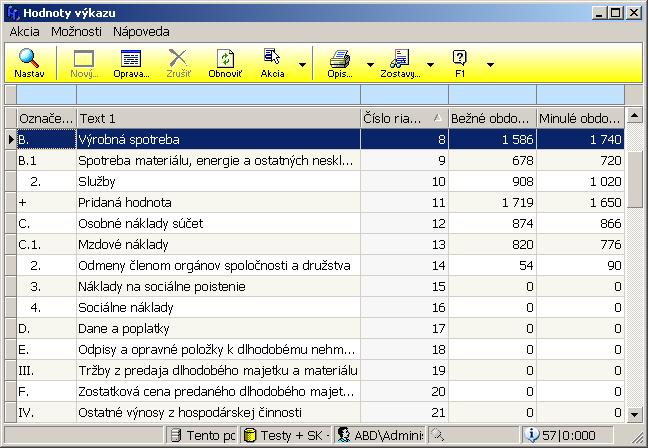Select the Služby row
Screen dimensions: 648x448
pyautogui.click(x=320, y=181)
